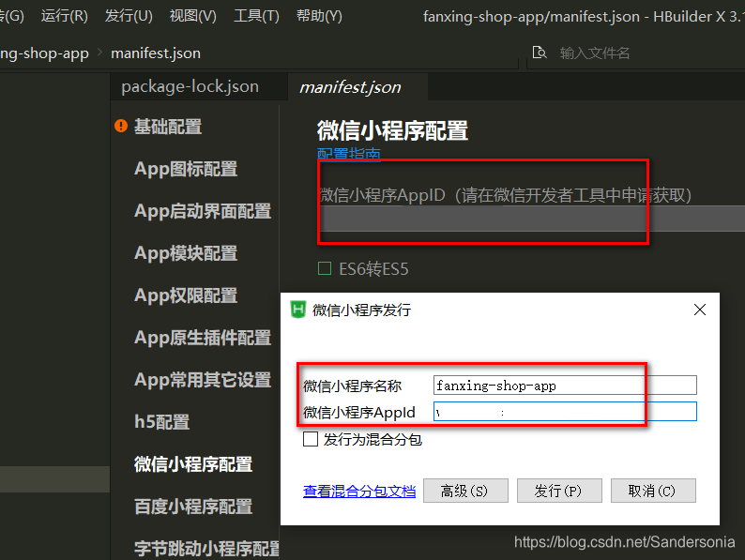Switch to the package-lock.json tab
This screenshot has height=560, width=745.
[x=190, y=87]
